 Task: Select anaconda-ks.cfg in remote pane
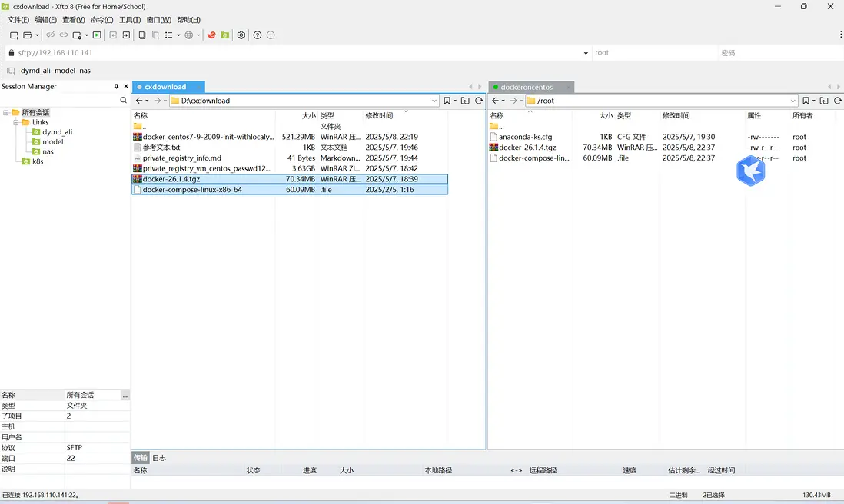tap(525, 137)
